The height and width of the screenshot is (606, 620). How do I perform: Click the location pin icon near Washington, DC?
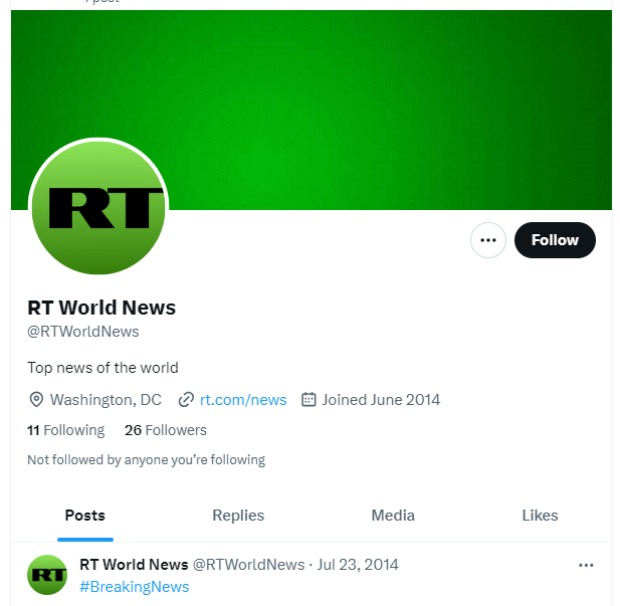point(36,400)
